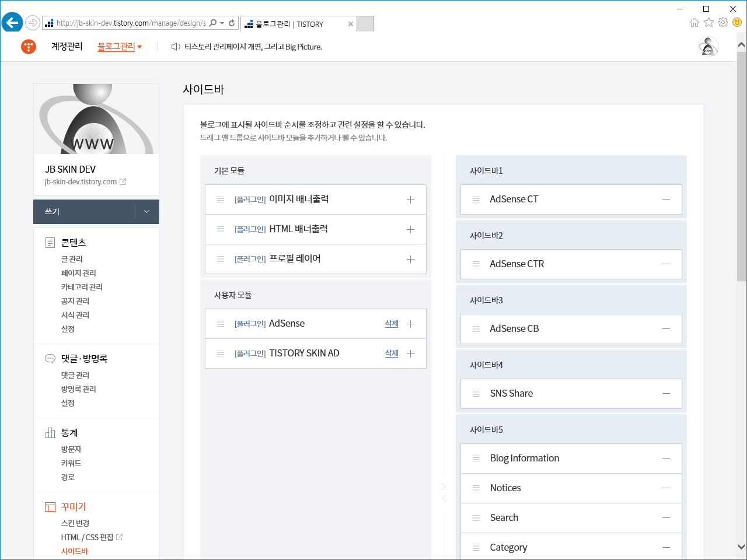Viewport: 747px width, 560px height.
Task: Open 서식 관리 in sidebar
Action: pyautogui.click(x=75, y=315)
